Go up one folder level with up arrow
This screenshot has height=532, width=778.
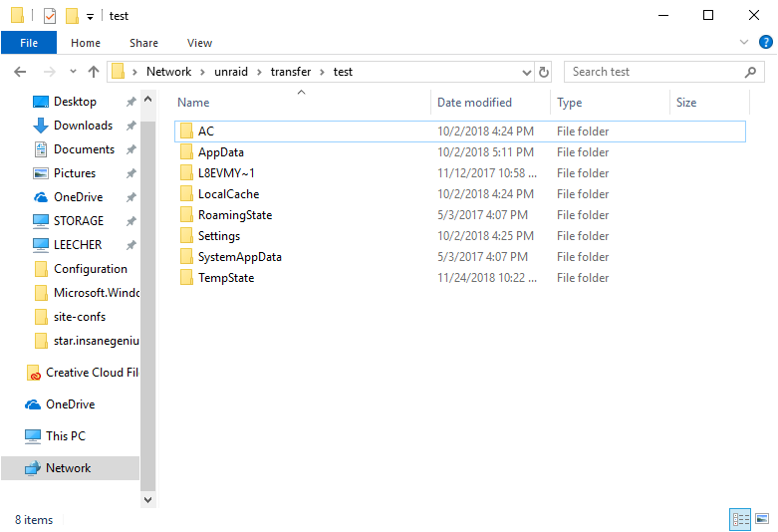click(x=94, y=72)
